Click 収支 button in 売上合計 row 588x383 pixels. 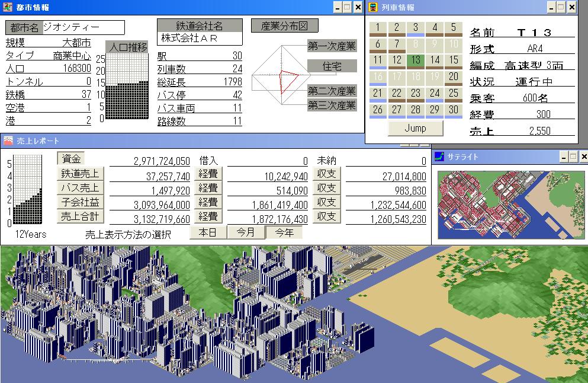(x=326, y=216)
